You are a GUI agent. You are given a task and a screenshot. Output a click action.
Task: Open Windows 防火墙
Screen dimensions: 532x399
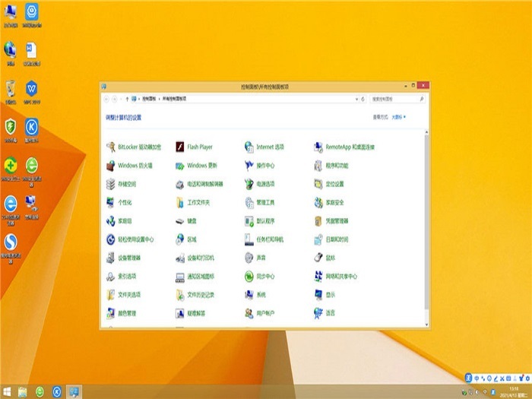(135, 165)
